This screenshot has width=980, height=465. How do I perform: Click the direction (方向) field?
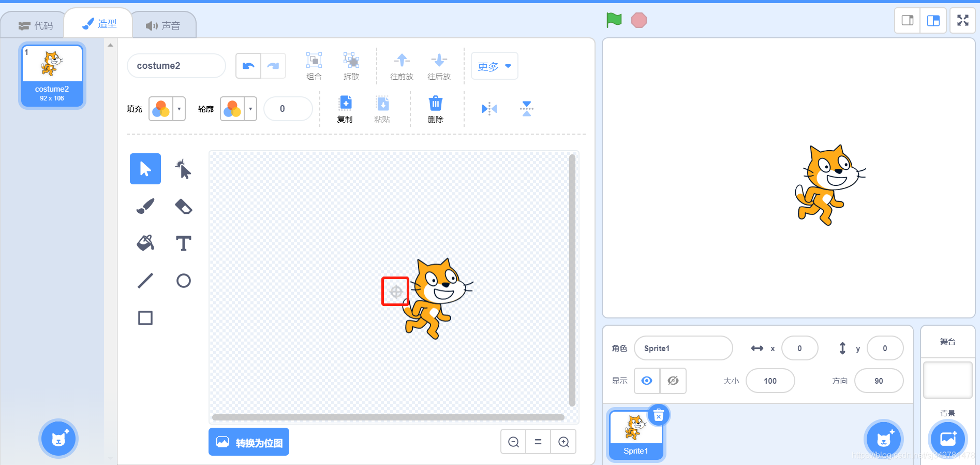(x=879, y=381)
